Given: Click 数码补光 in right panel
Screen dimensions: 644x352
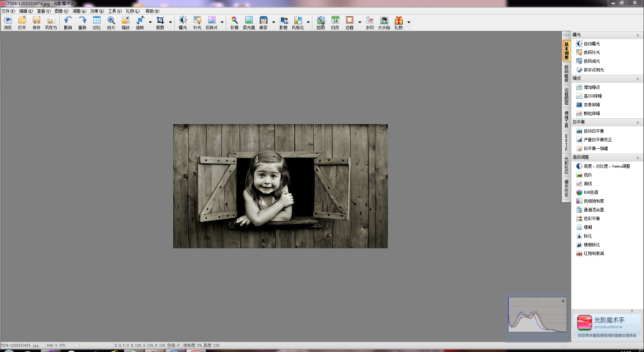Looking at the screenshot, I should pos(588,52).
